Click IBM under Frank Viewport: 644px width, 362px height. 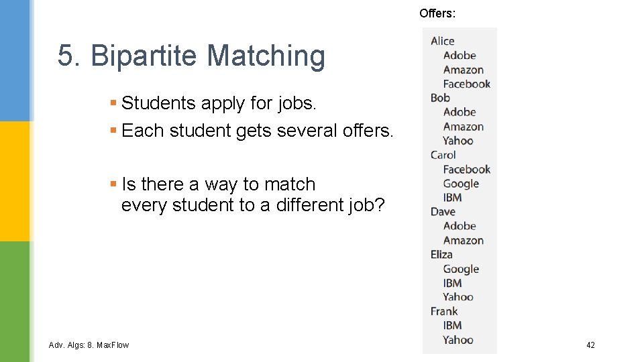[452, 326]
